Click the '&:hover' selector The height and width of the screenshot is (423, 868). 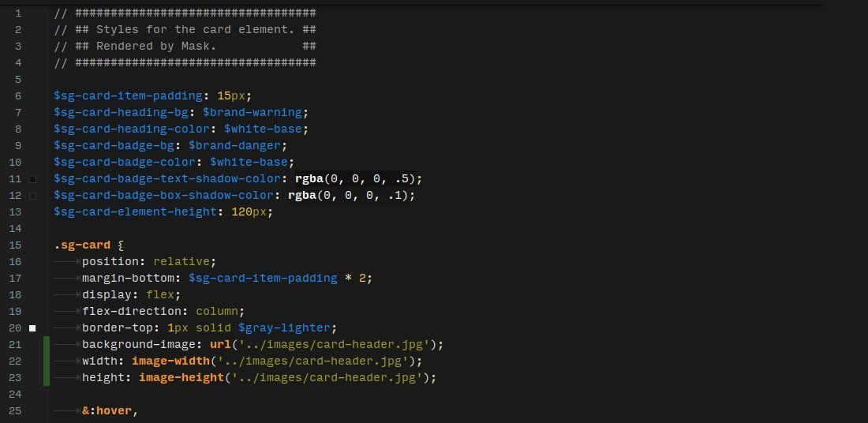tap(107, 411)
